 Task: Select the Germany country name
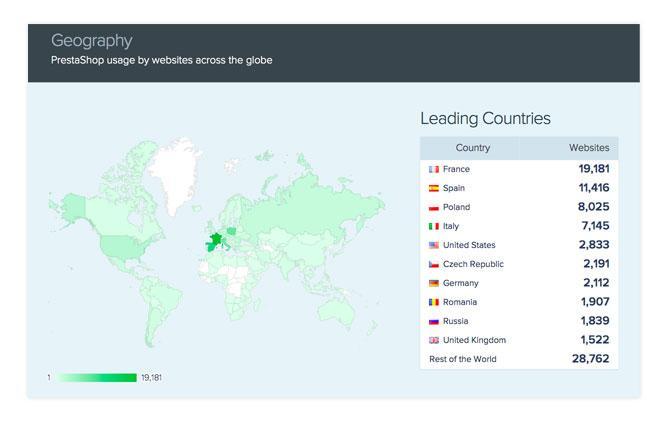tap(461, 283)
